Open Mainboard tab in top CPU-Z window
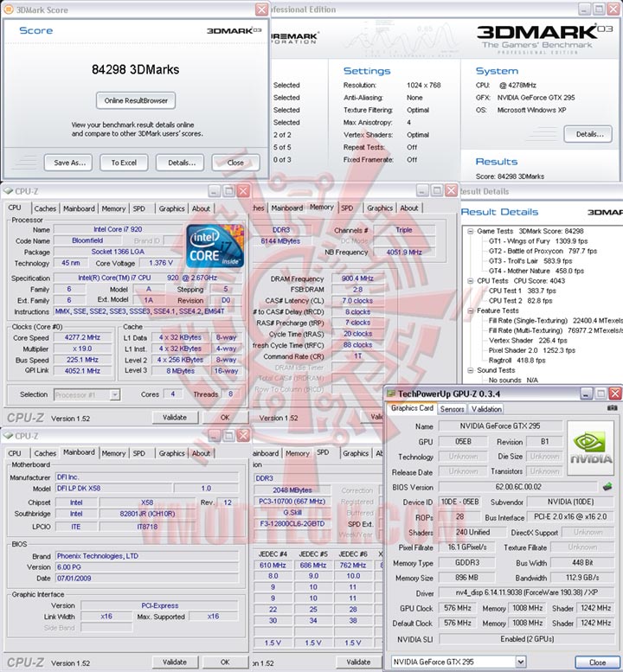Viewport: 623px width, 672px height. click(x=79, y=208)
